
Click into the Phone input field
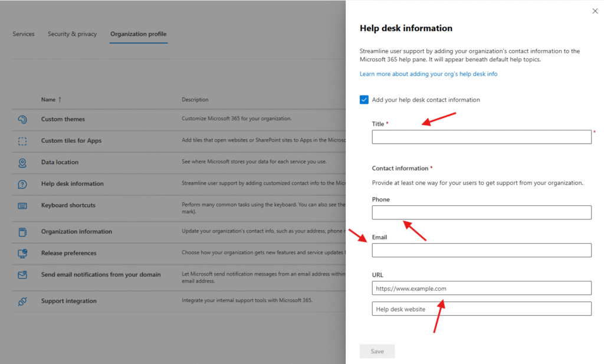pos(481,212)
